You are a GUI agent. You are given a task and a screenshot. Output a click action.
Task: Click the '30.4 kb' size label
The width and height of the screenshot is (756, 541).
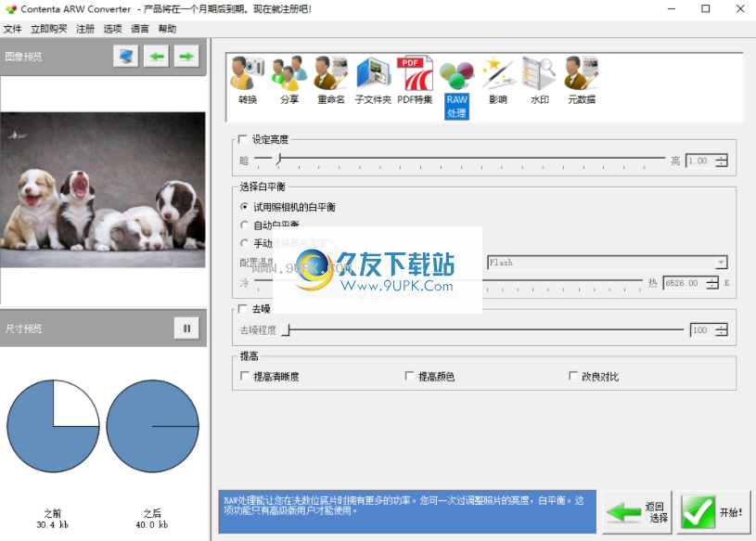53,524
